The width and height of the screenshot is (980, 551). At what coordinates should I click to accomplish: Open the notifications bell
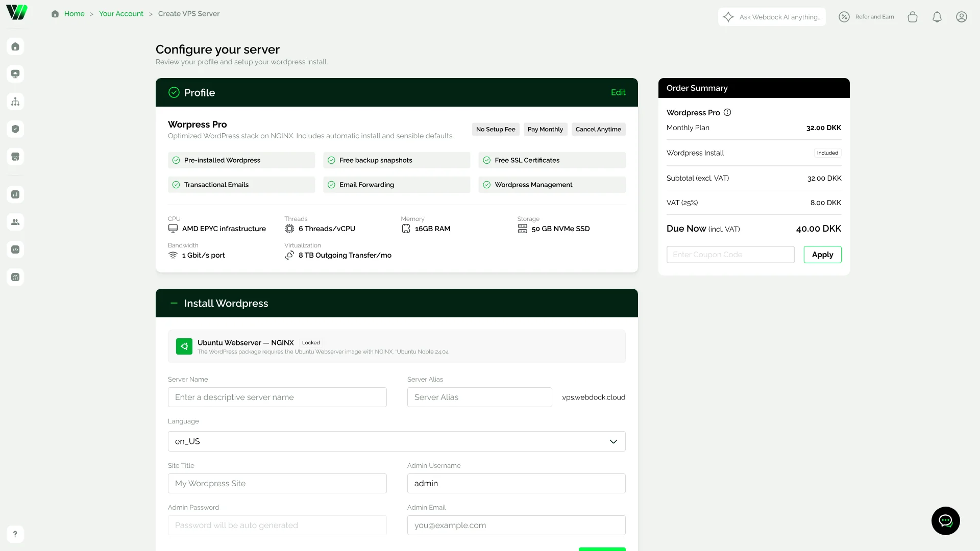coord(937,17)
